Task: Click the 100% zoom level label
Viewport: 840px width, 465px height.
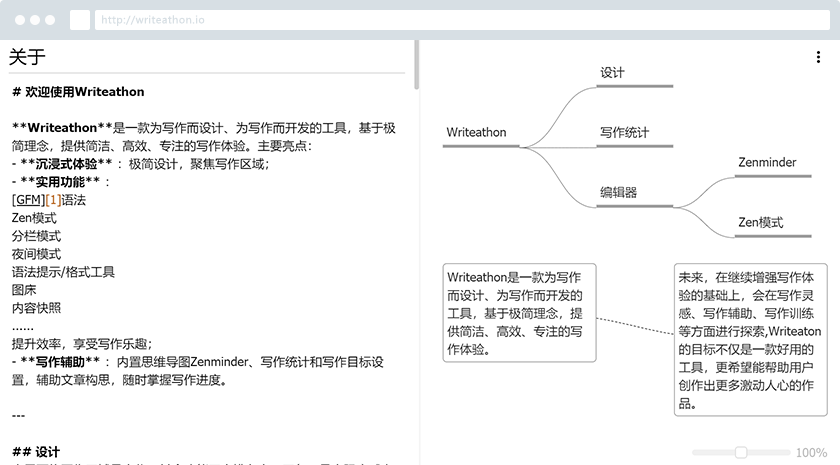Action: 811,453
